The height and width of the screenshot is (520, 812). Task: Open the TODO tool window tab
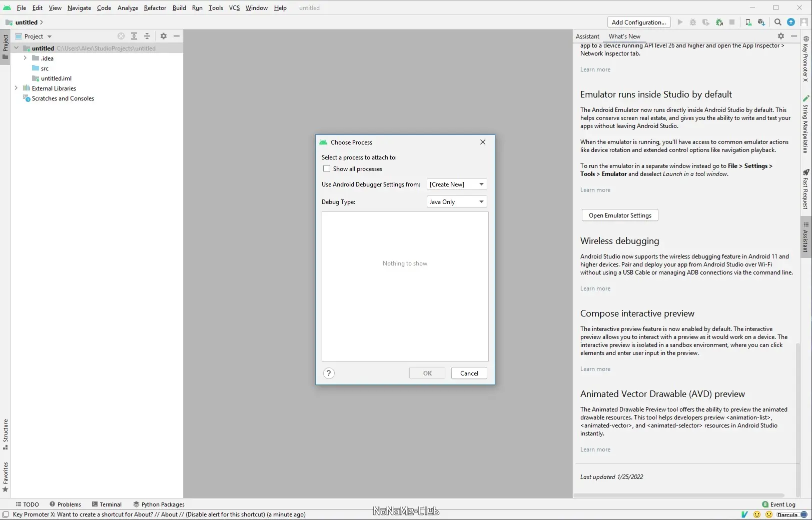coord(27,504)
